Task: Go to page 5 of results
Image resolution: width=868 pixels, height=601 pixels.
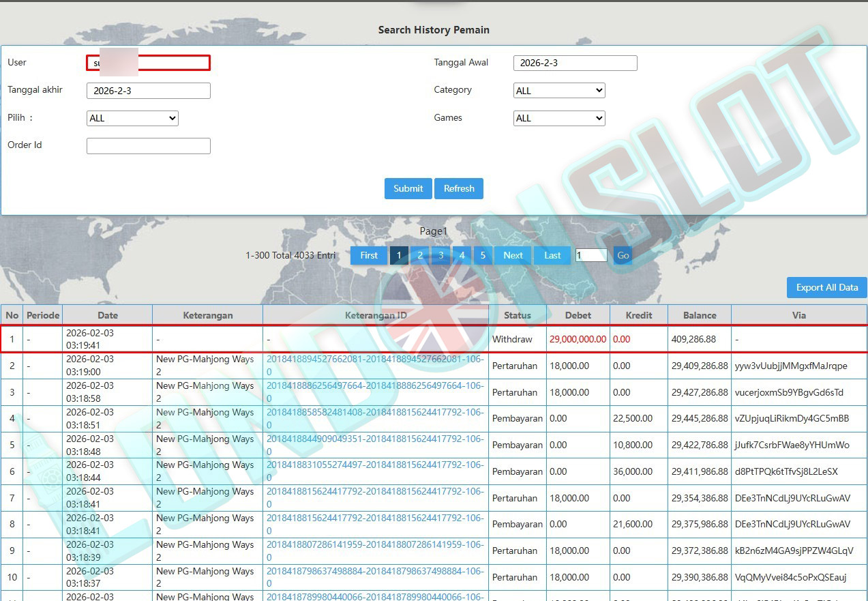Action: (483, 256)
